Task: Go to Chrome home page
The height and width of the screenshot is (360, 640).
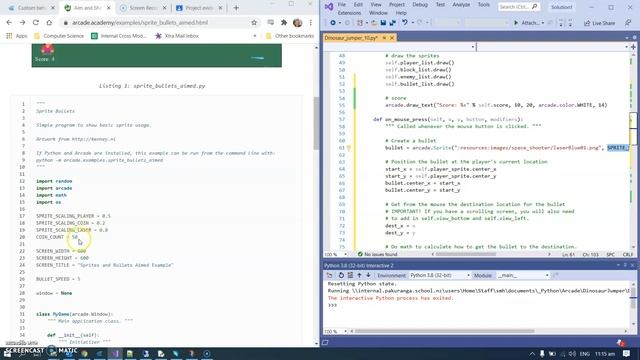Action: point(49,23)
